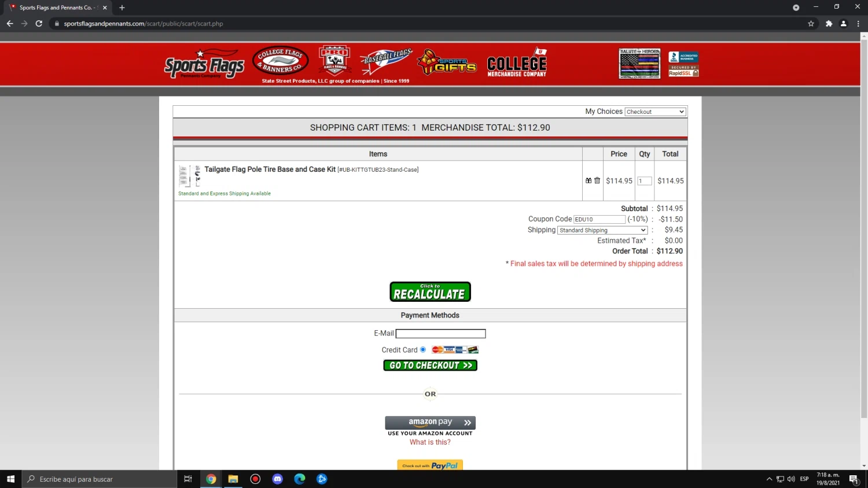The width and height of the screenshot is (868, 488).
Task: Open Chrome from the taskbar
Action: point(211,479)
